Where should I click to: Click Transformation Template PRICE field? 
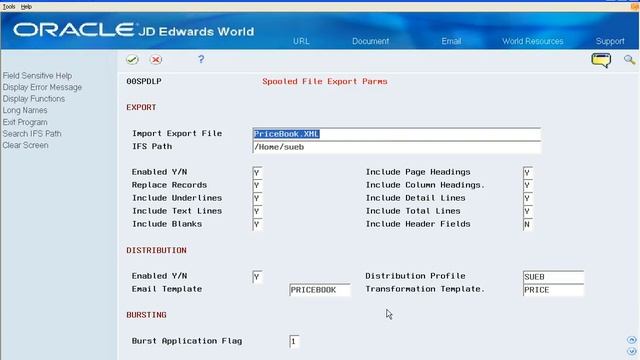[x=553, y=290]
